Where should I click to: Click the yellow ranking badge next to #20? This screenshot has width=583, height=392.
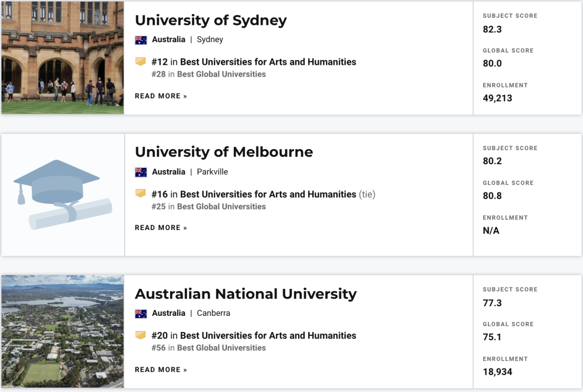tap(140, 335)
